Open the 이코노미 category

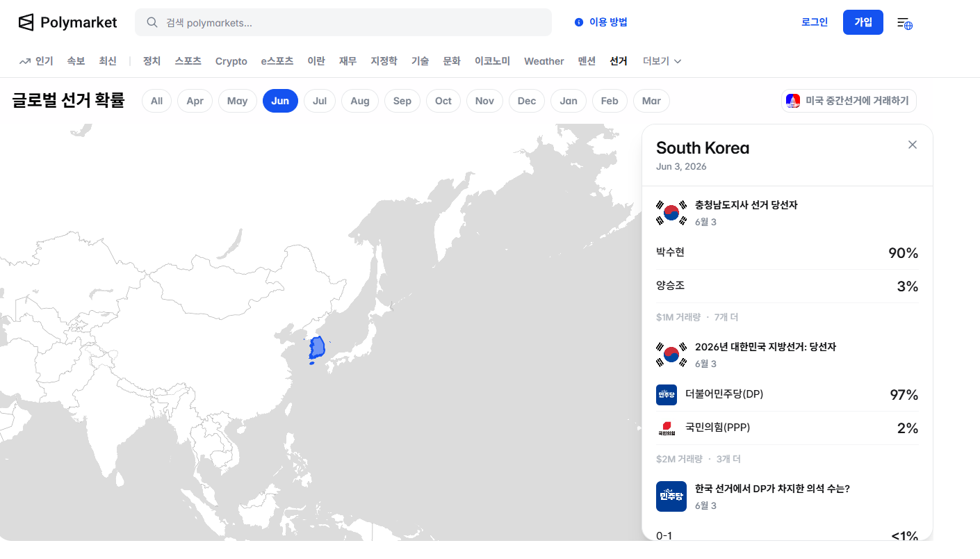[x=492, y=61]
